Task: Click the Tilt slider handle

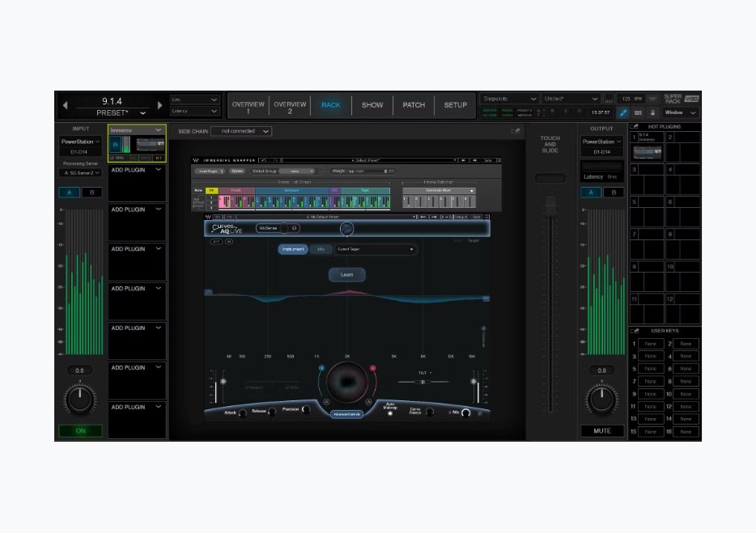Action: point(421,382)
